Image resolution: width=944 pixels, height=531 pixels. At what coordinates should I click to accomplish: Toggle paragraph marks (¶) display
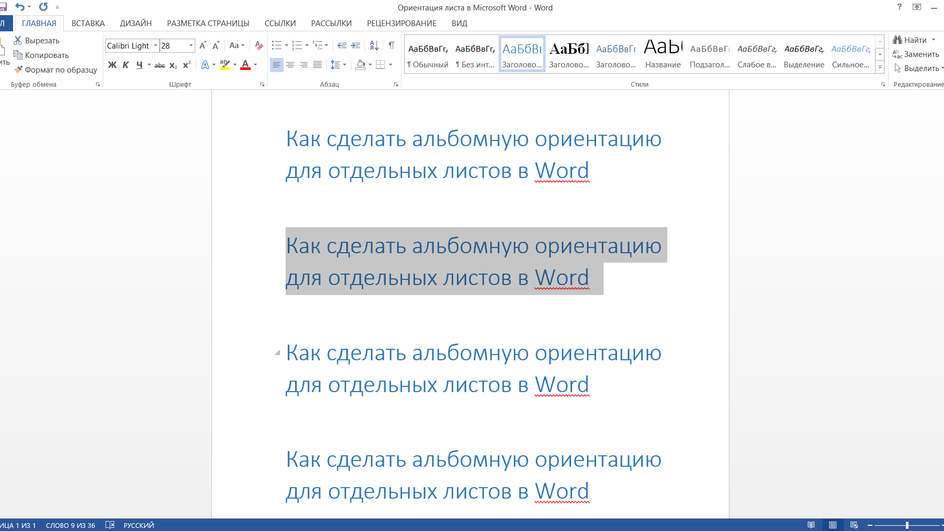[391, 45]
